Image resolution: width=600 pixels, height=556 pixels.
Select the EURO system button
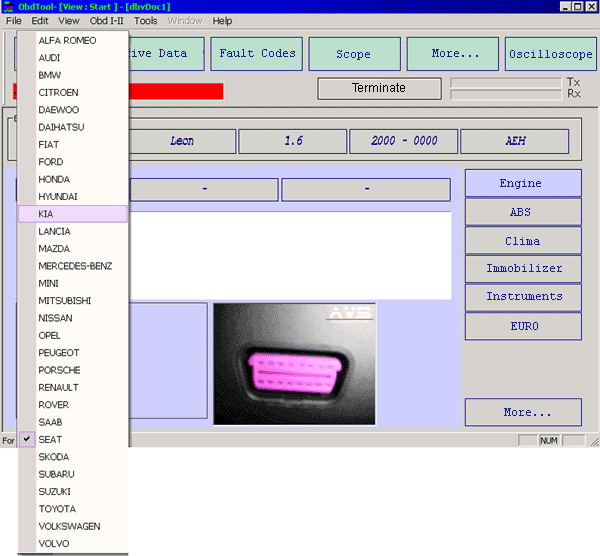coord(523,326)
